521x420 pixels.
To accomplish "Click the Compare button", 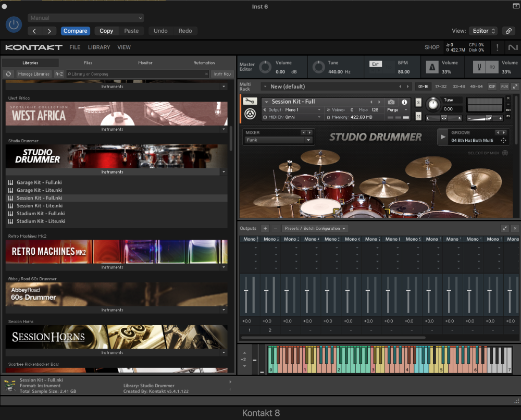I will tap(76, 31).
